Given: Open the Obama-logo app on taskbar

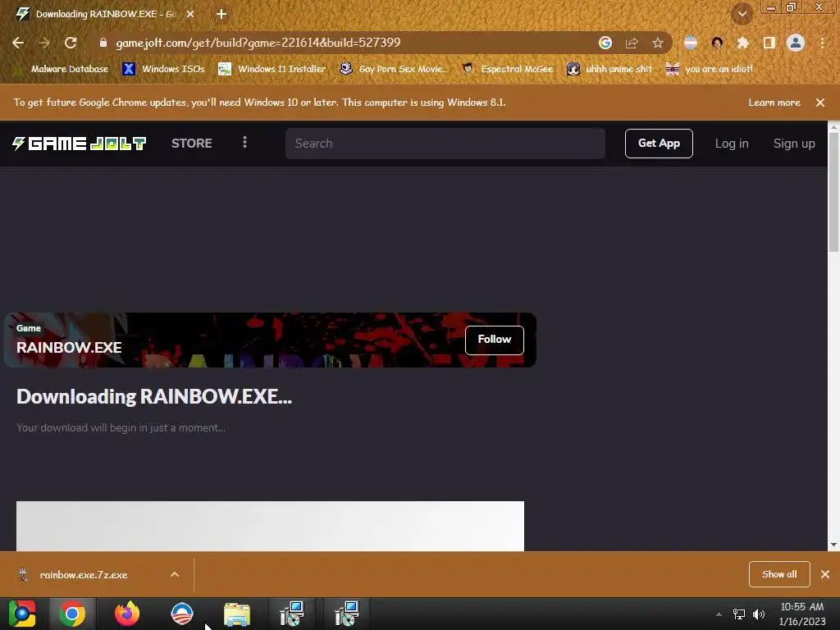Looking at the screenshot, I should [181, 614].
